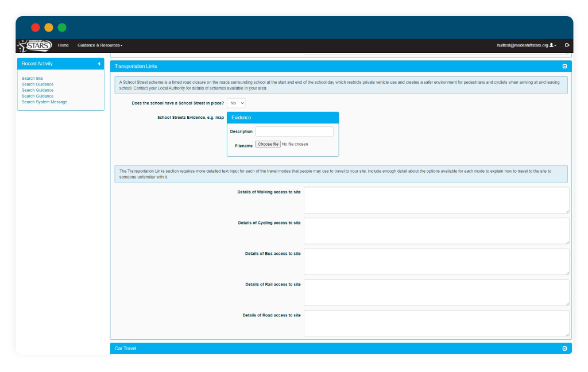Click the 'Does the school have a School Street' label
The image size is (588, 372).
(178, 103)
